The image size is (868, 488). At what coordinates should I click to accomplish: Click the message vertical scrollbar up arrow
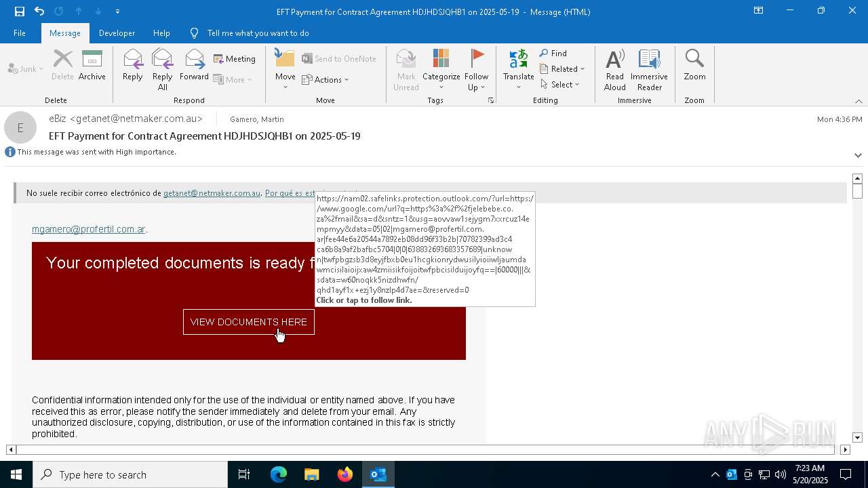click(857, 178)
